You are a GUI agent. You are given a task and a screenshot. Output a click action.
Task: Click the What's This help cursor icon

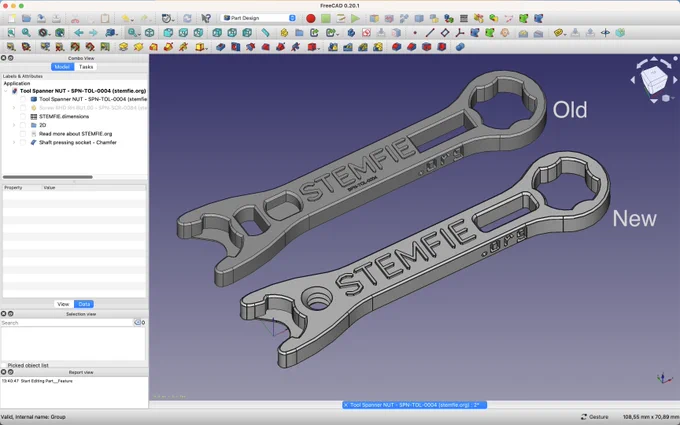(x=206, y=18)
